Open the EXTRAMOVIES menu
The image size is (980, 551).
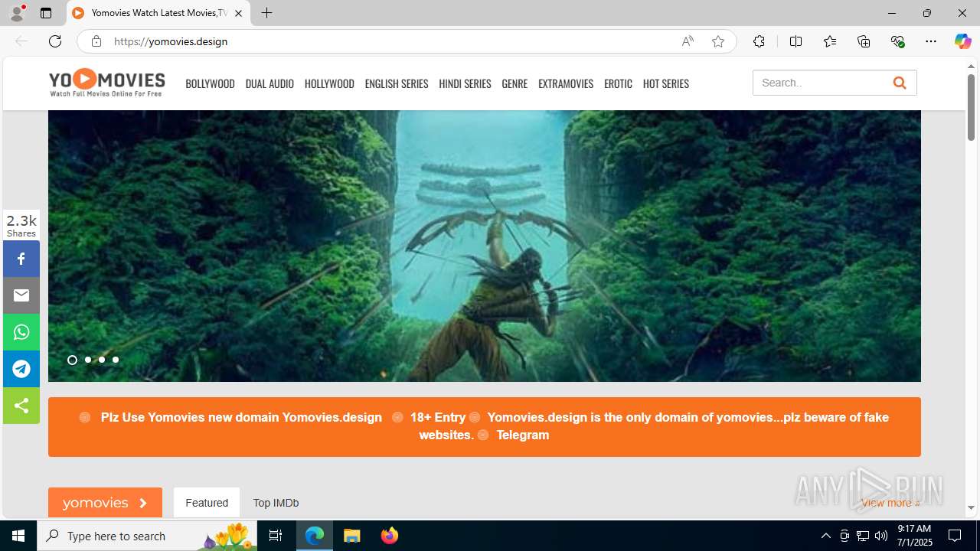(x=566, y=83)
